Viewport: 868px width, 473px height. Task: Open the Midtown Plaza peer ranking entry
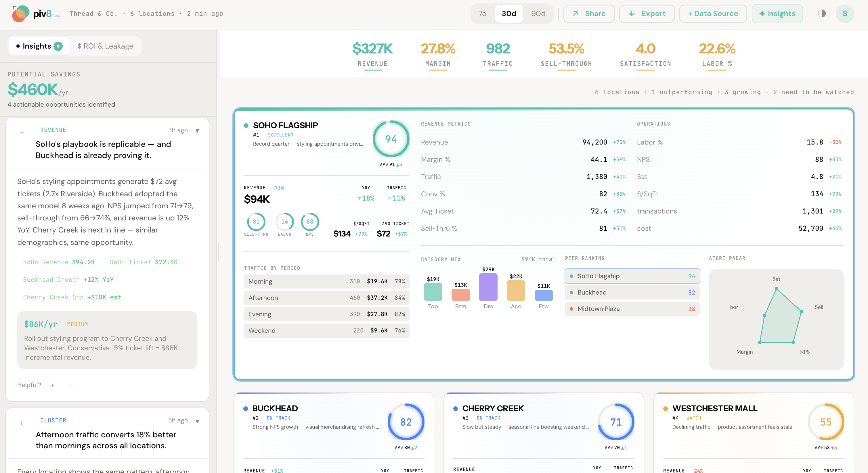pyautogui.click(x=632, y=308)
